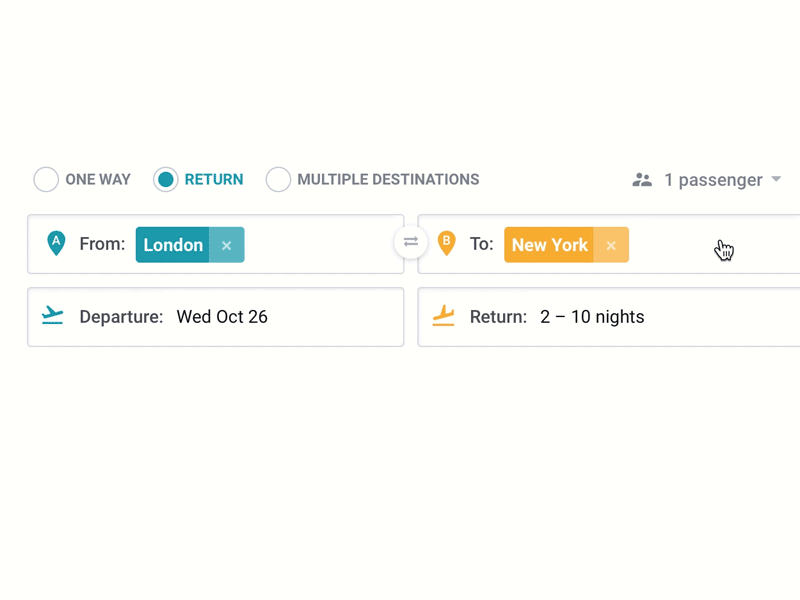Remove London with its close icon

(226, 245)
